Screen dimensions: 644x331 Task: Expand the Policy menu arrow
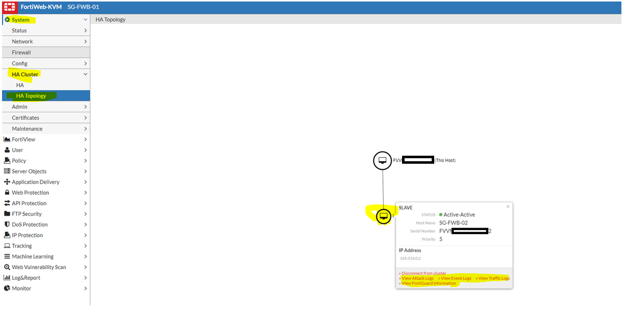85,161
